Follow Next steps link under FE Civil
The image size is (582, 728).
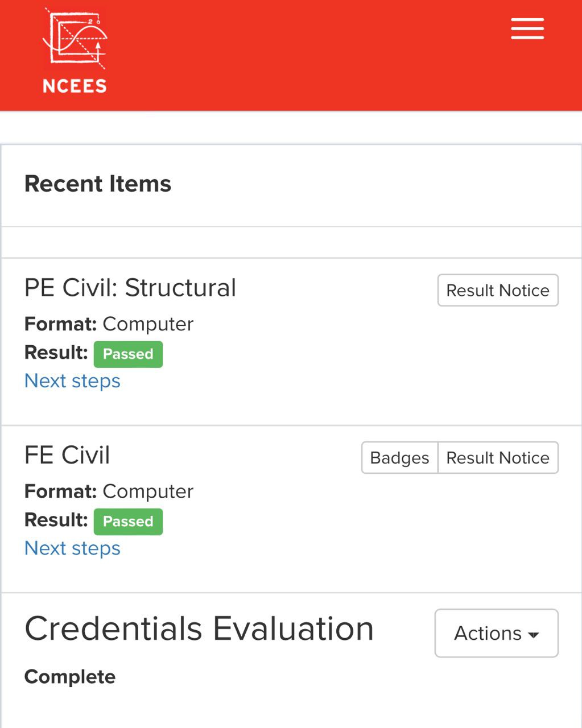[x=72, y=548]
